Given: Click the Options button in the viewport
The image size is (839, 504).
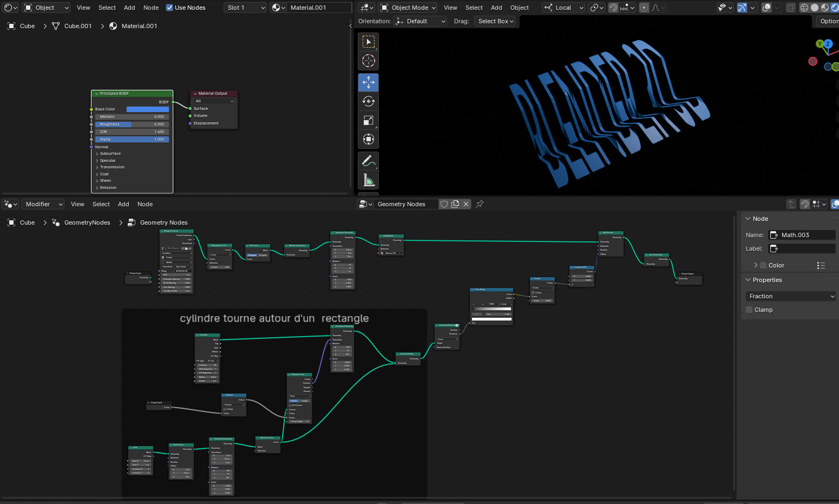Looking at the screenshot, I should (x=828, y=21).
